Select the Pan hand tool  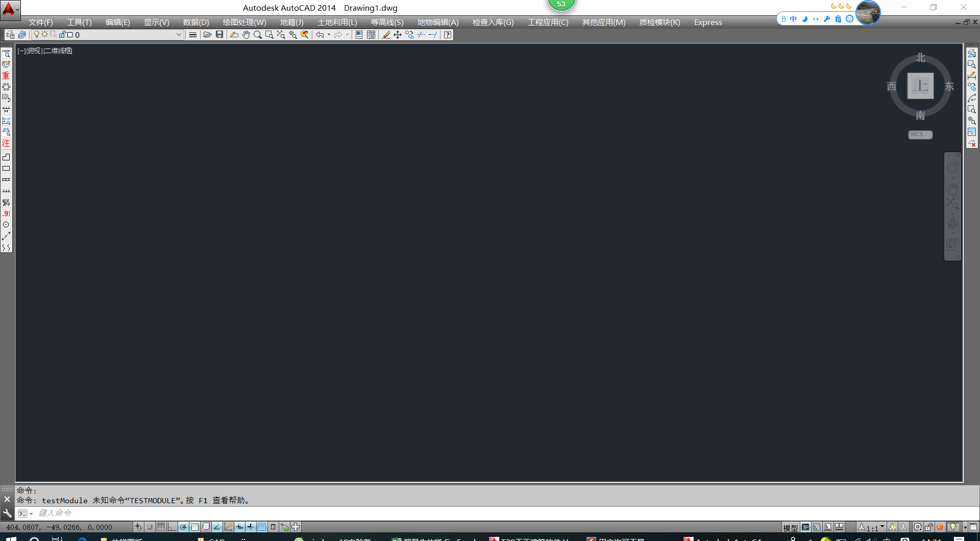point(246,35)
